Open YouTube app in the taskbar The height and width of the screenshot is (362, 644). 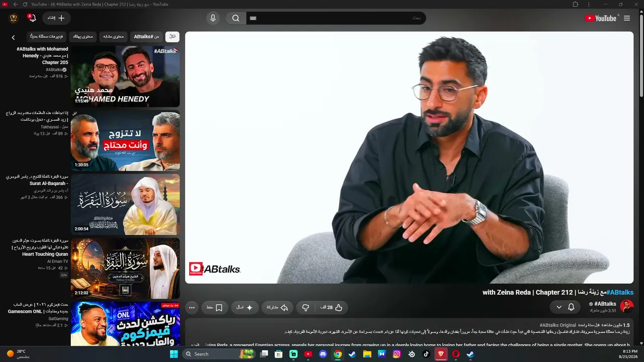pyautogui.click(x=308, y=354)
